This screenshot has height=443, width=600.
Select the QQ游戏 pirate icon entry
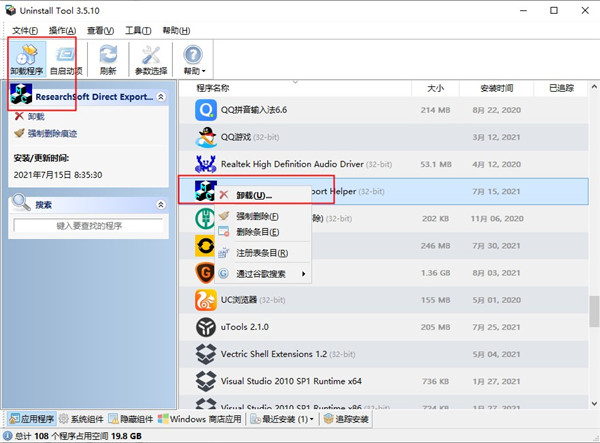point(206,136)
